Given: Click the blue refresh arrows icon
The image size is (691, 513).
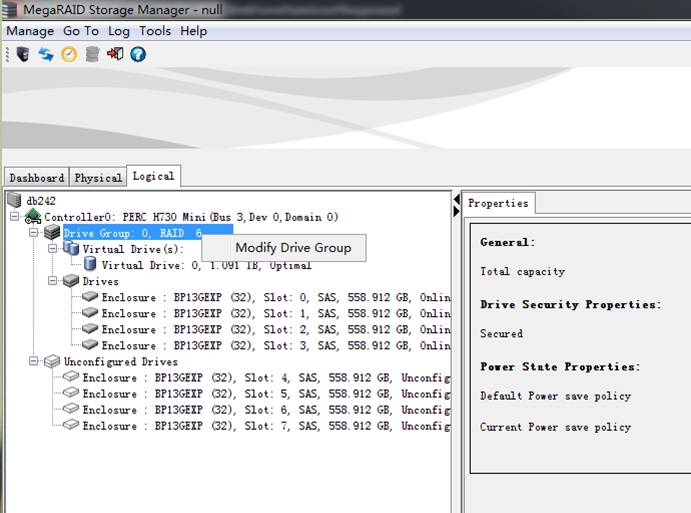Looking at the screenshot, I should [x=46, y=54].
